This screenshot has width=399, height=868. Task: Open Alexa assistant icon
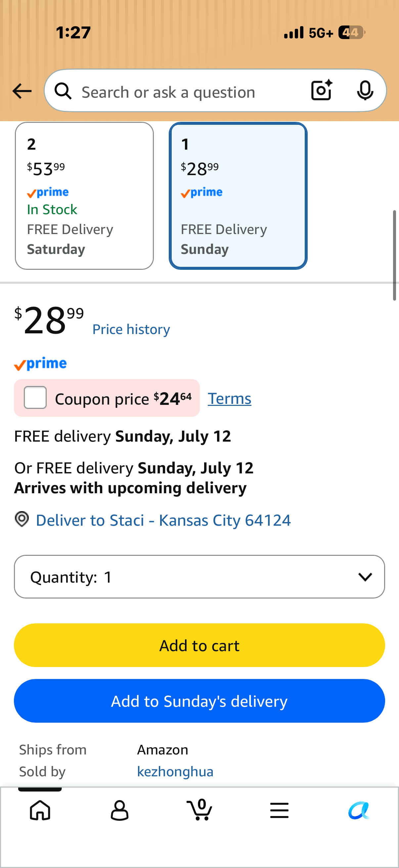point(359,810)
